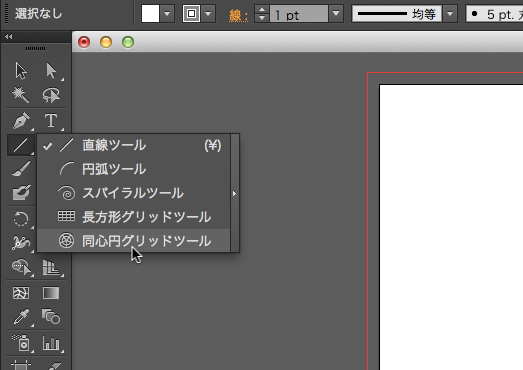Select the Perspective Grid tool
This screenshot has width=523, height=370.
point(51,267)
